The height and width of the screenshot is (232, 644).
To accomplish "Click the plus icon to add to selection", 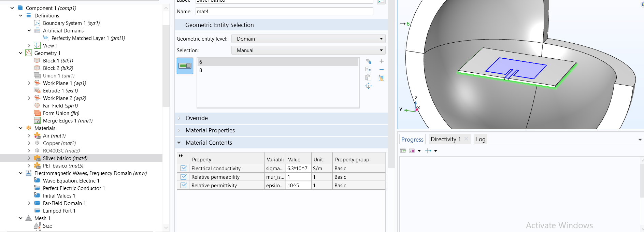I will click(x=382, y=61).
